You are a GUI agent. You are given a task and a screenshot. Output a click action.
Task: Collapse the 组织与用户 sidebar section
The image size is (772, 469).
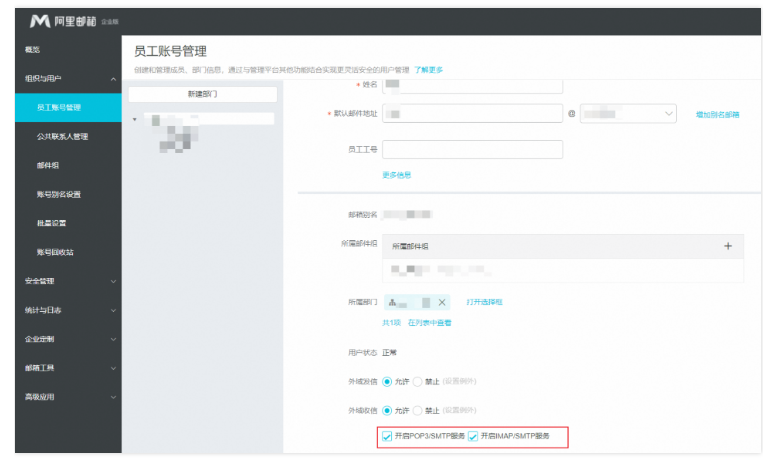(x=113, y=79)
